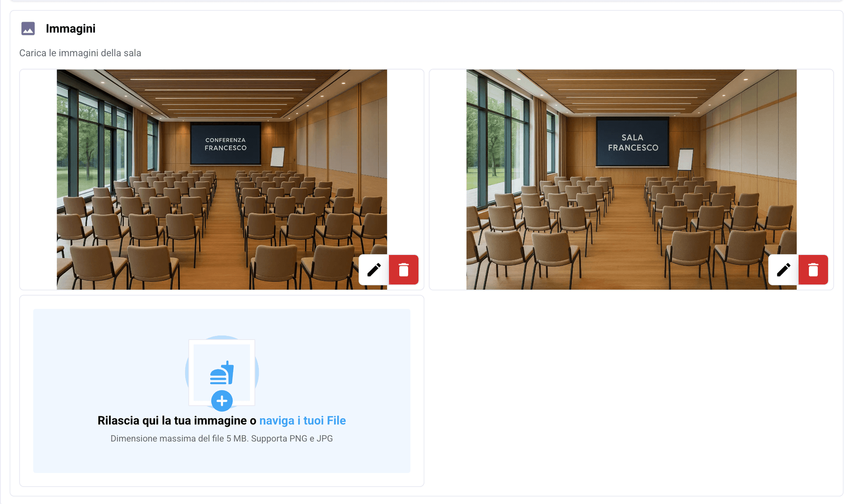The height and width of the screenshot is (504, 851).
Task: Click the flipchart in the Conferenza Francesco photo
Action: 277,156
